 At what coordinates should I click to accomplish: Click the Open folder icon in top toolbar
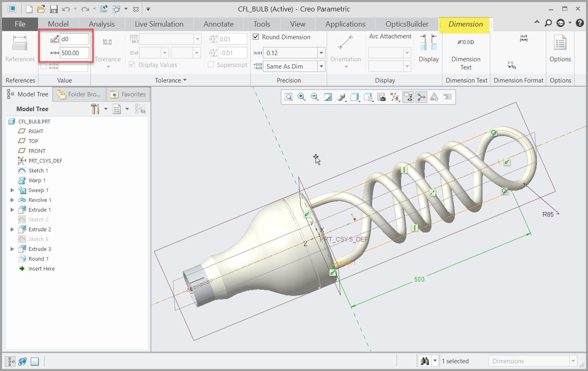(x=41, y=9)
